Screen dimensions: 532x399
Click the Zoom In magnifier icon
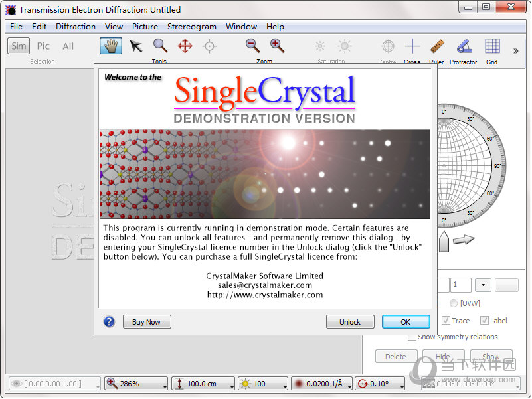[x=278, y=46]
